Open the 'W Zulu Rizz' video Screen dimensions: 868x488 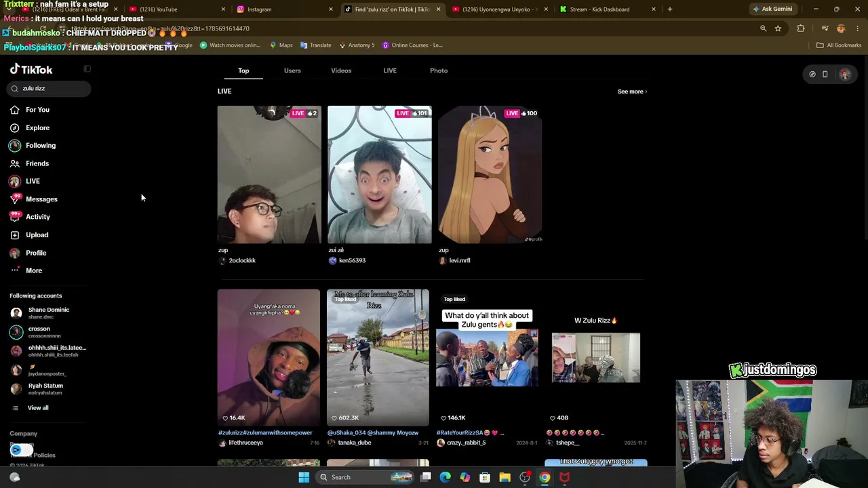click(x=596, y=357)
